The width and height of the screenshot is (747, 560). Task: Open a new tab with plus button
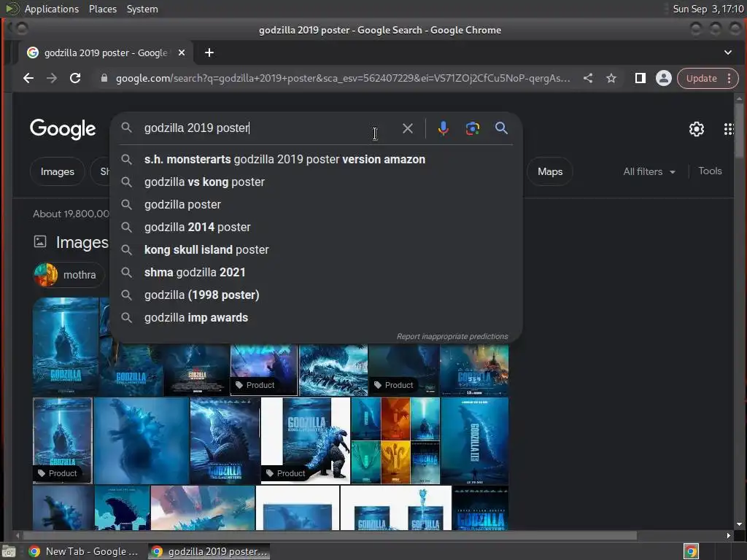[x=209, y=52]
